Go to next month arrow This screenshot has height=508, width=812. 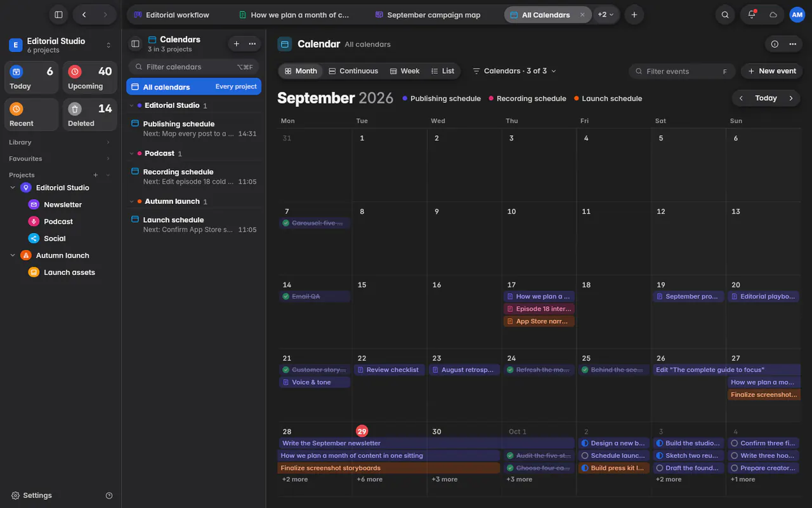tap(791, 98)
